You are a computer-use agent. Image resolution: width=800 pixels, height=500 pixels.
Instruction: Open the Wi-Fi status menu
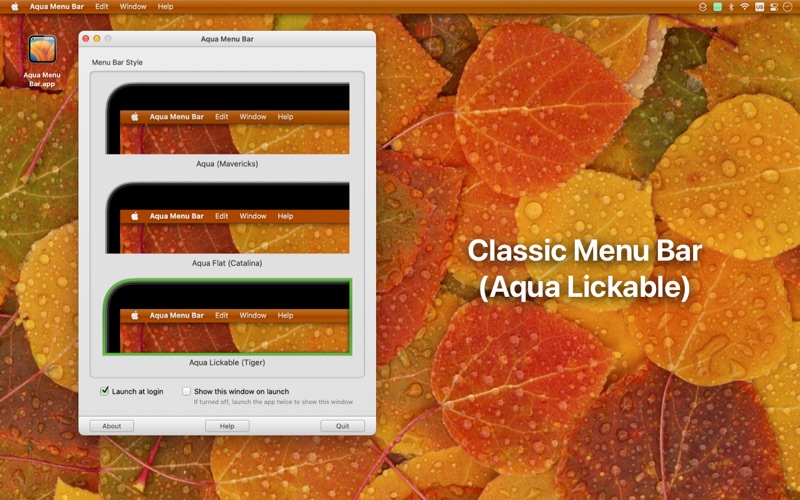click(x=744, y=7)
